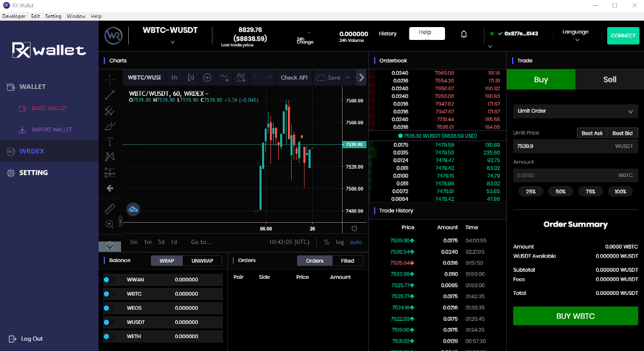Switch to the UNWRAP tab
The height and width of the screenshot is (351, 644).
point(202,261)
